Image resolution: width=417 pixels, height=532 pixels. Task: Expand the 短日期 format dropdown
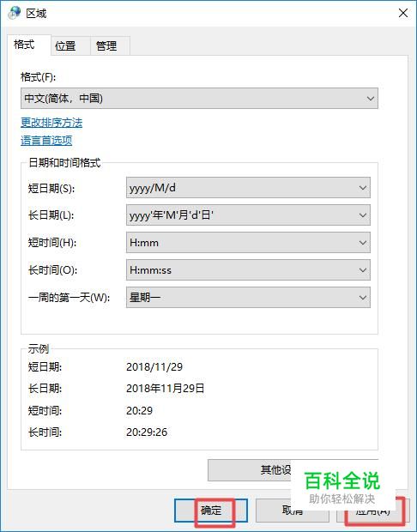[x=248, y=188]
